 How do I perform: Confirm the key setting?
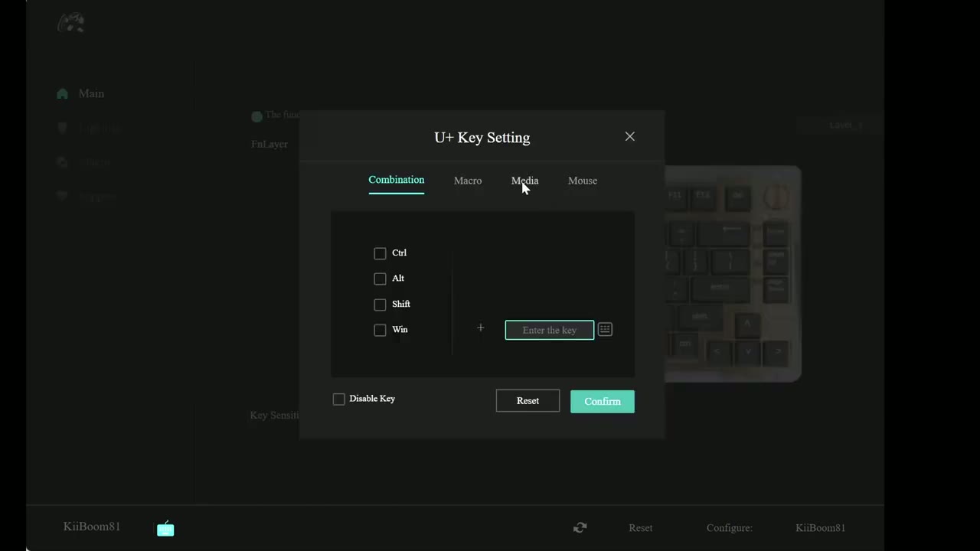(x=603, y=401)
